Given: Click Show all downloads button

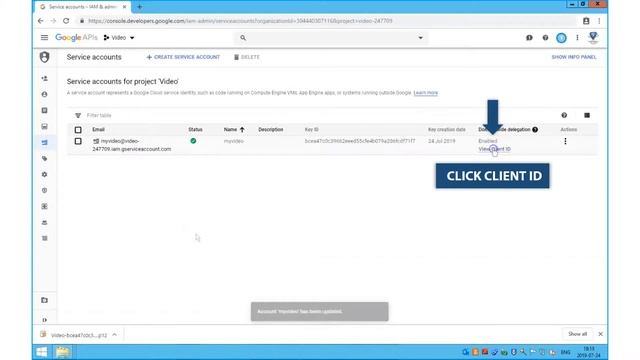Looking at the screenshot, I should tap(577, 334).
